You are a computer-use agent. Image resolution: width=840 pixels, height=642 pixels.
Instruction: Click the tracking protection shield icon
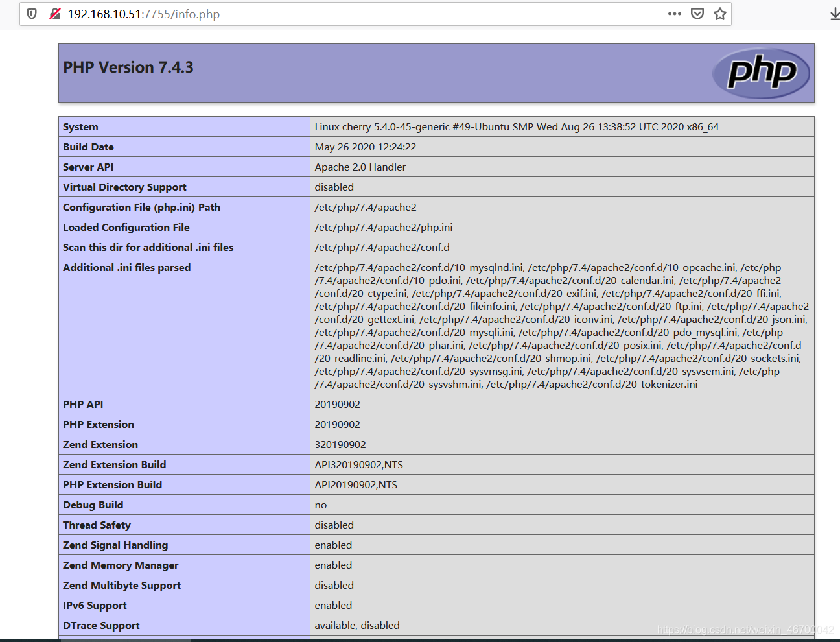[32, 14]
